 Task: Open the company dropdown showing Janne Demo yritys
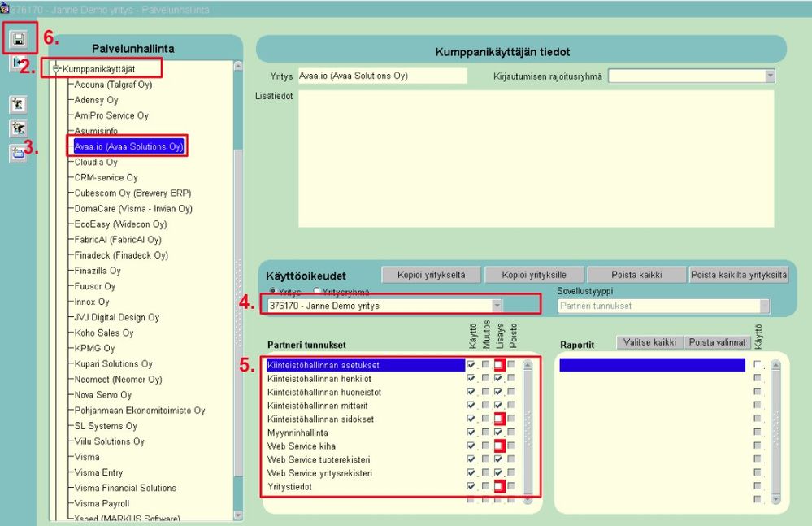(497, 306)
